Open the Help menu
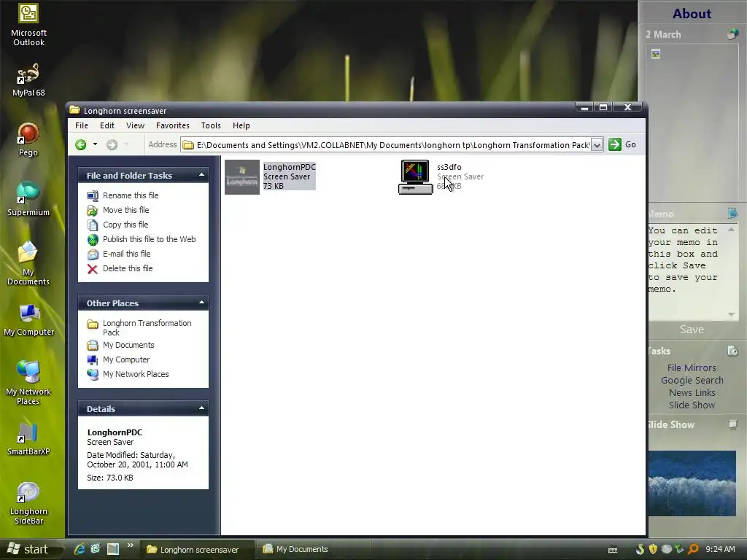 tap(241, 125)
